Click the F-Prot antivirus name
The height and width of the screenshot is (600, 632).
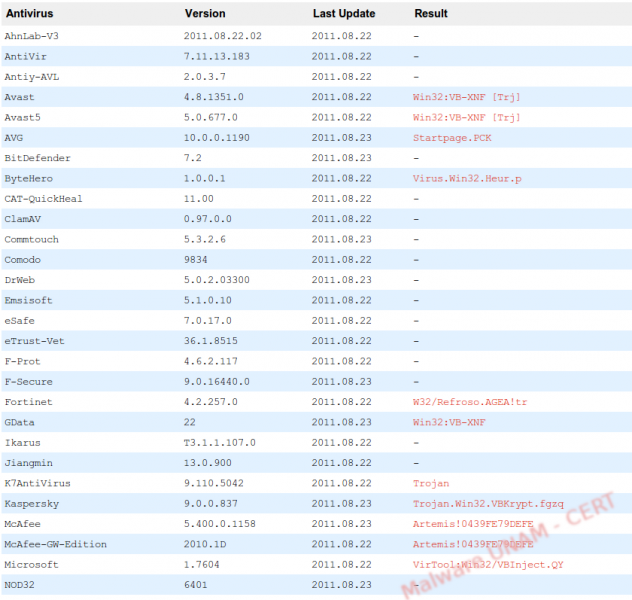[x=23, y=361]
